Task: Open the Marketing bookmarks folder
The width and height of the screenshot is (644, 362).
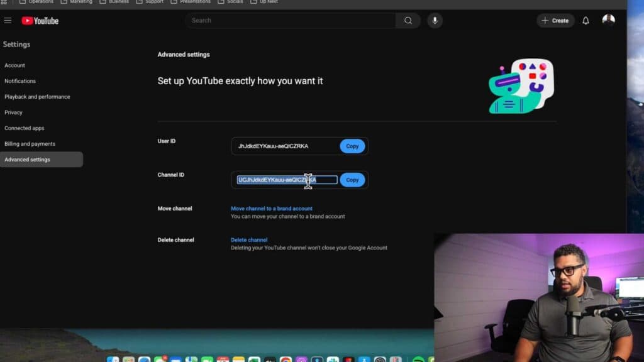Action: tap(76, 2)
